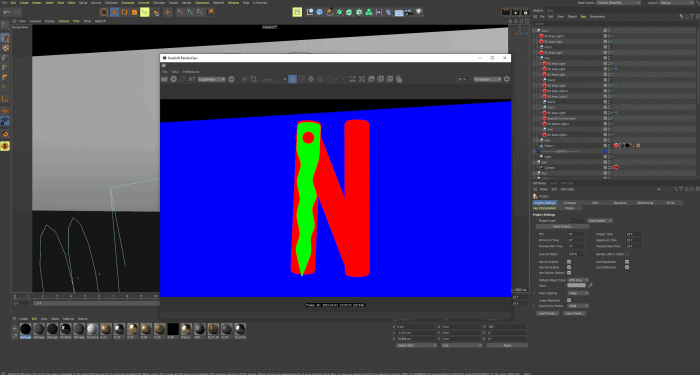Enable Render LOD in Editor checkbox
This screenshot has height=375, width=700.
[x=627, y=254]
